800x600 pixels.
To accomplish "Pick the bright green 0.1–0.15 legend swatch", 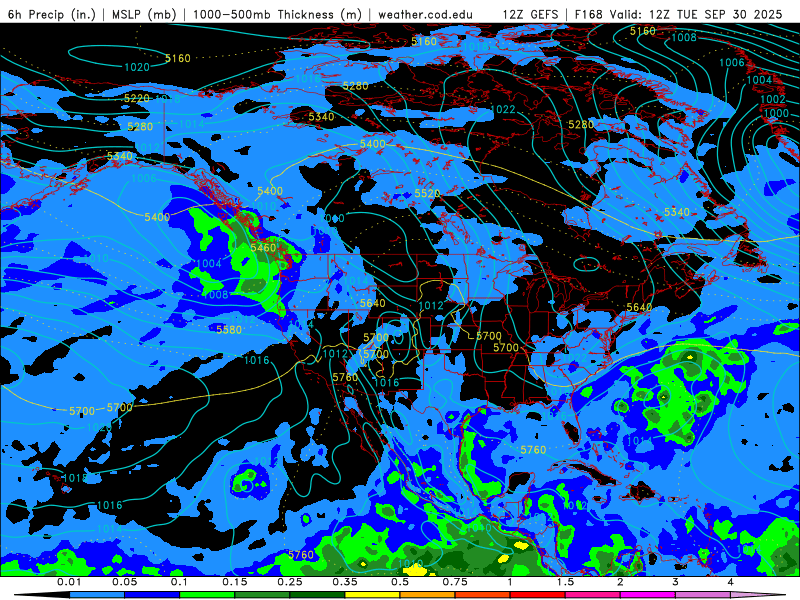I will 207,595.
